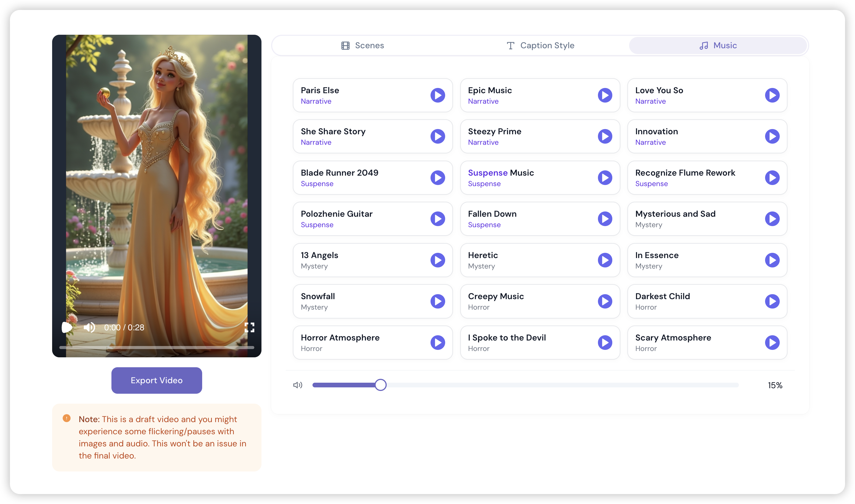Play Mysterious and Sad preview
The width and height of the screenshot is (855, 504).
tap(772, 219)
